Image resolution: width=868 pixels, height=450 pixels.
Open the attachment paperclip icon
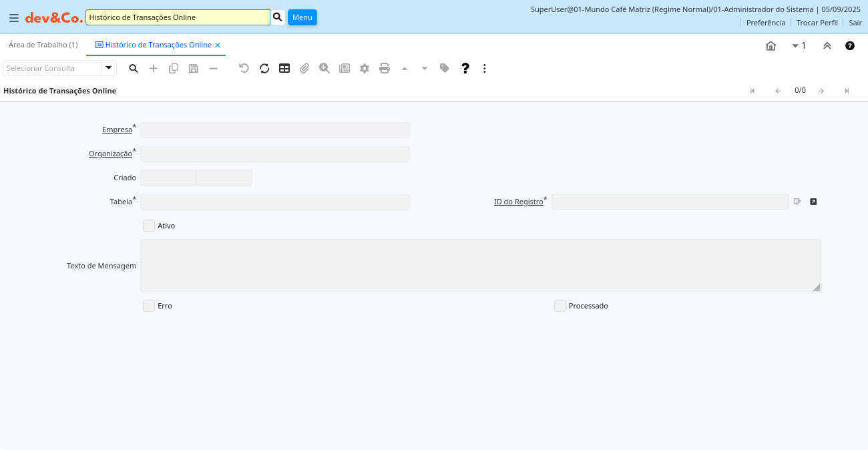tap(304, 68)
